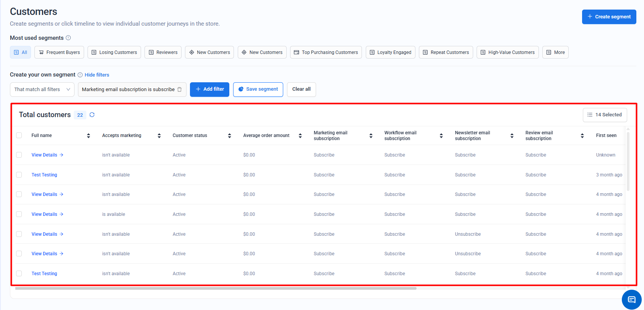
Task: Click info icon beside Create your own segment
Action: 80,75
